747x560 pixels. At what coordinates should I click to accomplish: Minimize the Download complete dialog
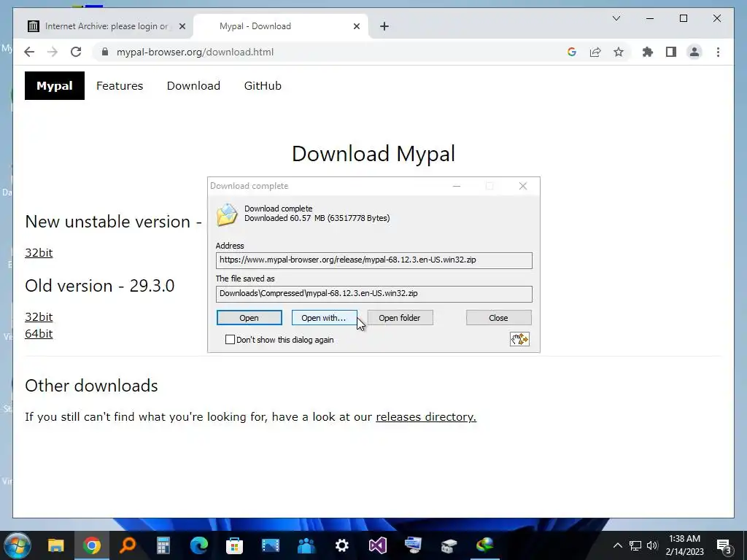pyautogui.click(x=457, y=186)
